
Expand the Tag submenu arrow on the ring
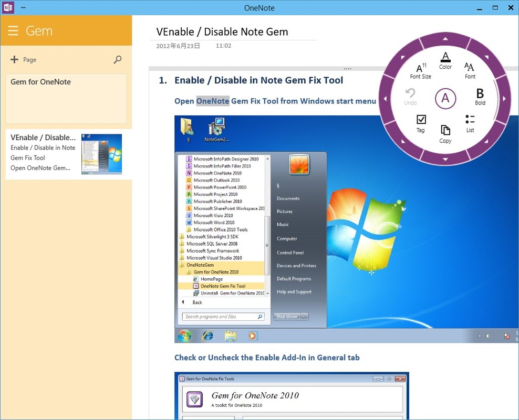tap(403, 141)
